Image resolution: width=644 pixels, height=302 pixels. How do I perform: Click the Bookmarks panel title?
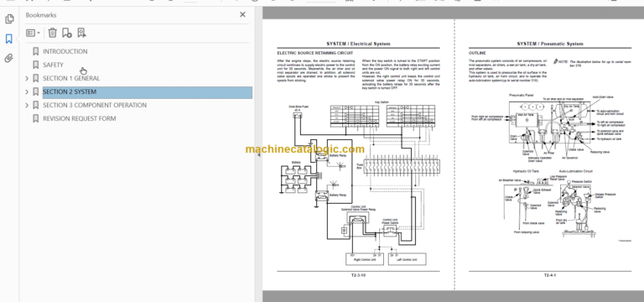point(41,15)
